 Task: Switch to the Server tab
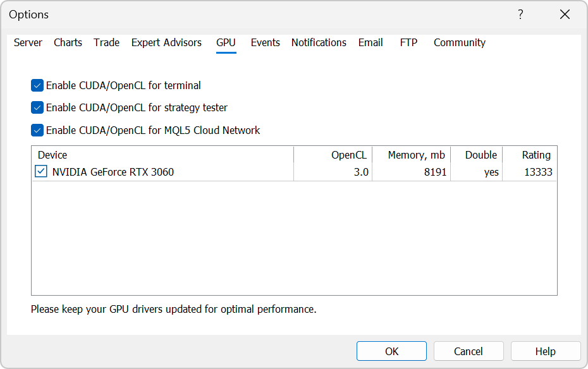28,42
